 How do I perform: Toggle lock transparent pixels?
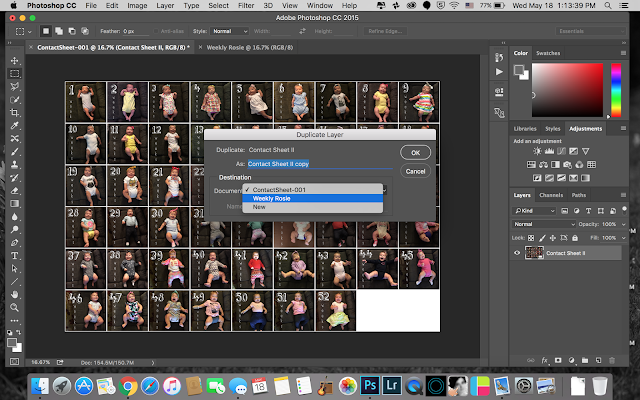point(531,238)
